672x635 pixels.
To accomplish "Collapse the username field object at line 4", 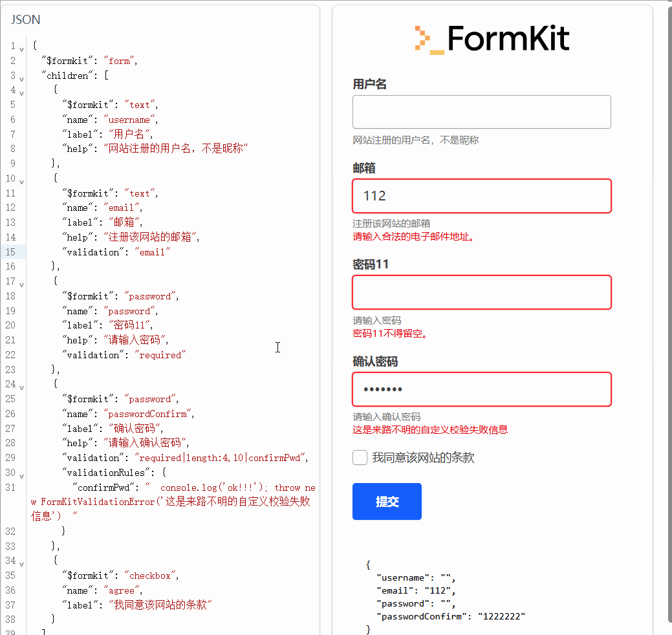I will click(21, 92).
